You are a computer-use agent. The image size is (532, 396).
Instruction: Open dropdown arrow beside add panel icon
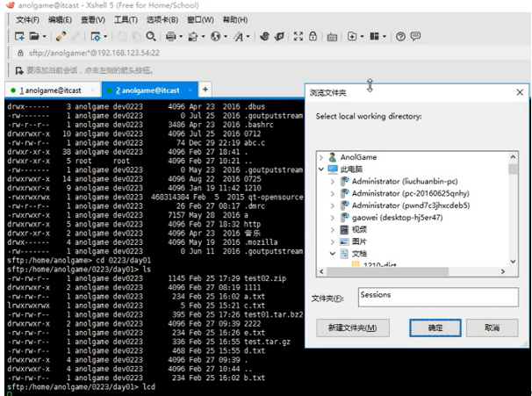362,36
